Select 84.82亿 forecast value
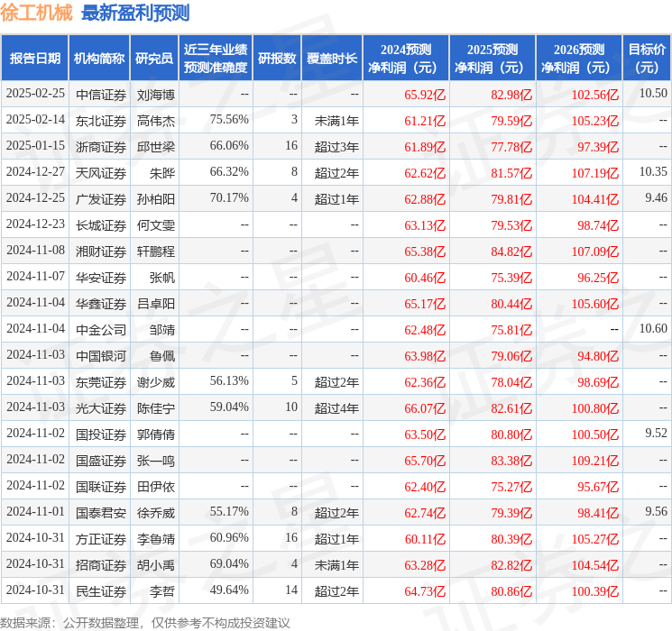Image resolution: width=672 pixels, height=631 pixels. tap(511, 251)
